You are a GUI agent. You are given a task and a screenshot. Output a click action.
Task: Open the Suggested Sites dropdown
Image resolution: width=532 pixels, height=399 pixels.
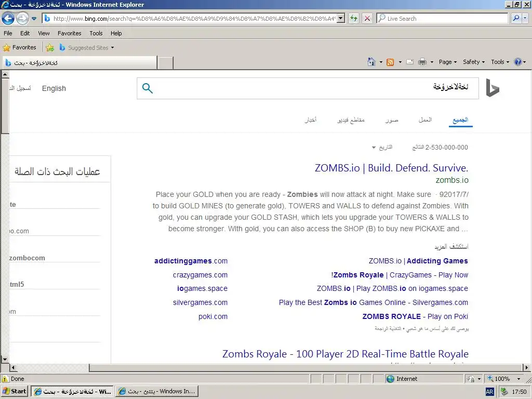click(x=87, y=47)
